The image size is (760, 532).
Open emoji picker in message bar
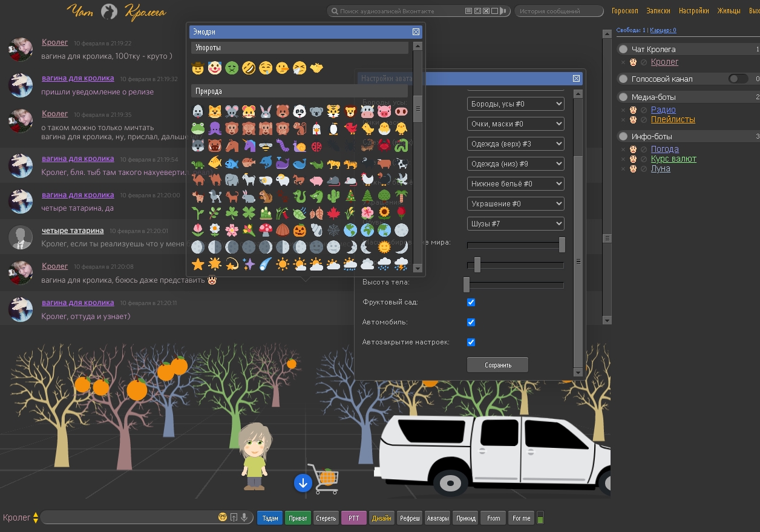pos(223,517)
